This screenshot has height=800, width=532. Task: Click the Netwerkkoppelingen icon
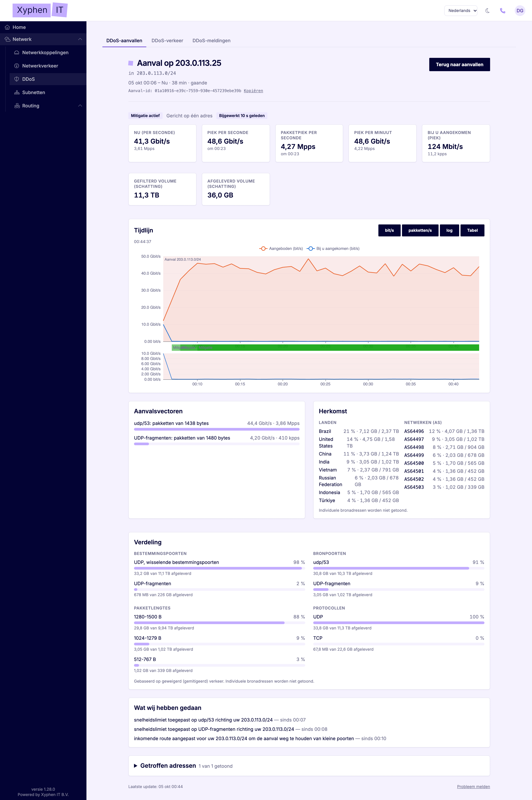pyautogui.click(x=17, y=53)
